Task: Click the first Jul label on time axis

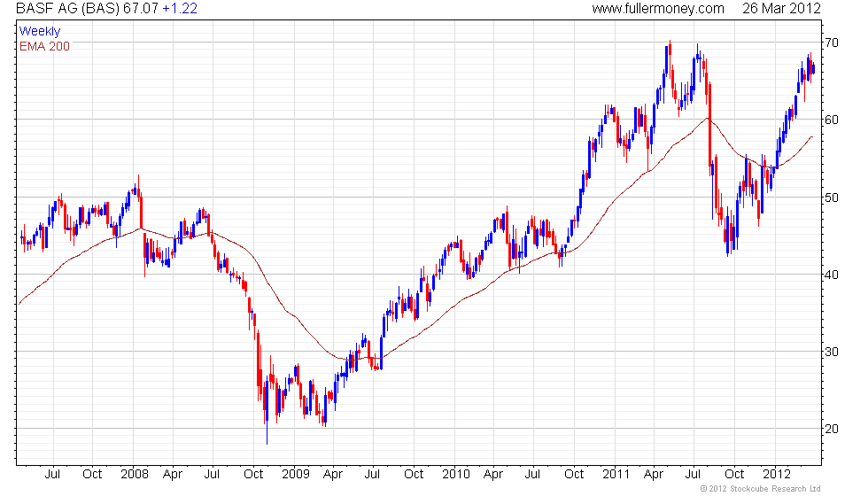Action: (x=52, y=475)
